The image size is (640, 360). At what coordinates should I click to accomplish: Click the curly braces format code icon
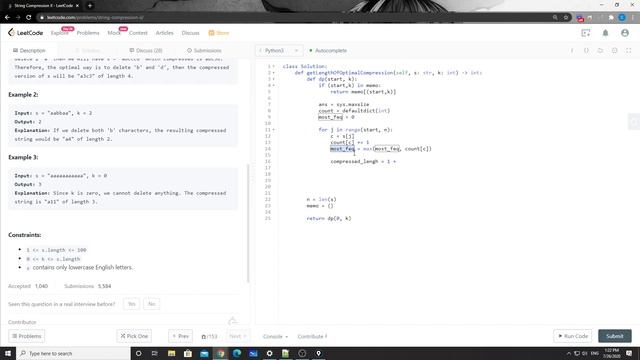coord(586,51)
